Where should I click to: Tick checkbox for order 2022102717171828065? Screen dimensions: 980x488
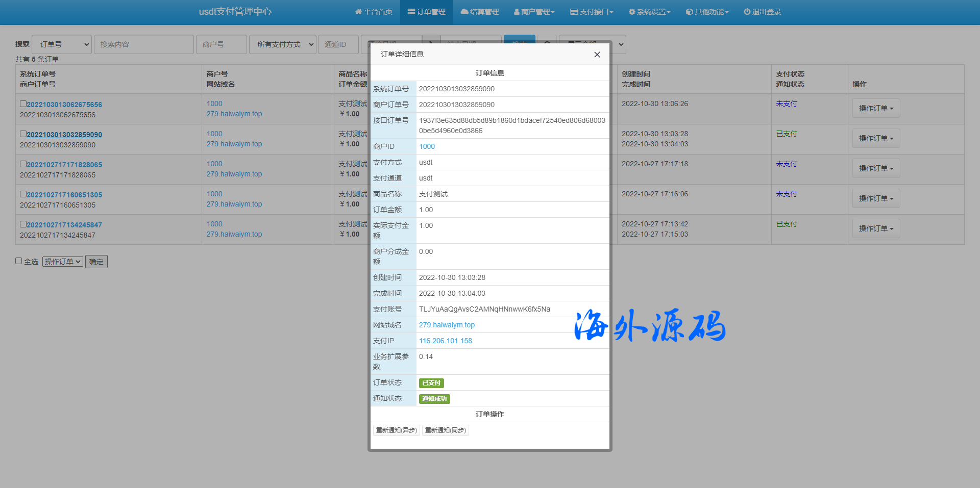coord(23,164)
